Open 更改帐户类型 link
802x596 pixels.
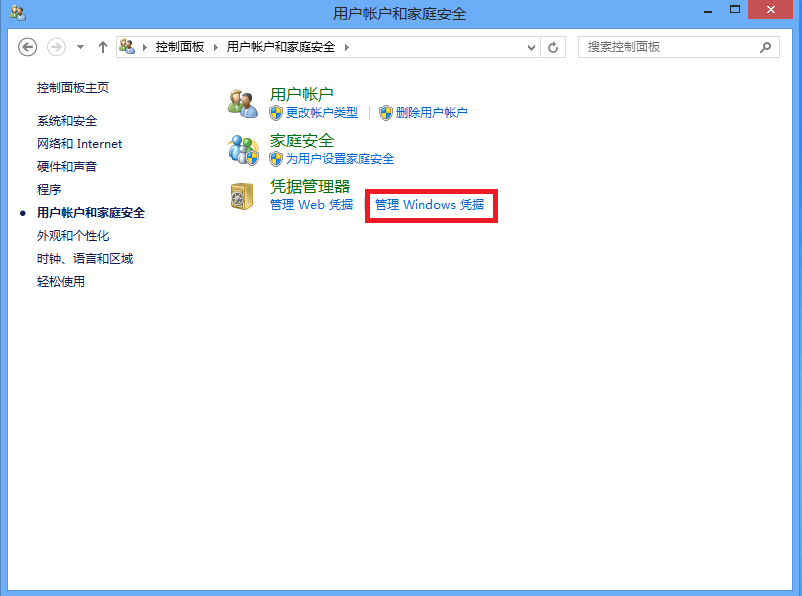tap(322, 113)
